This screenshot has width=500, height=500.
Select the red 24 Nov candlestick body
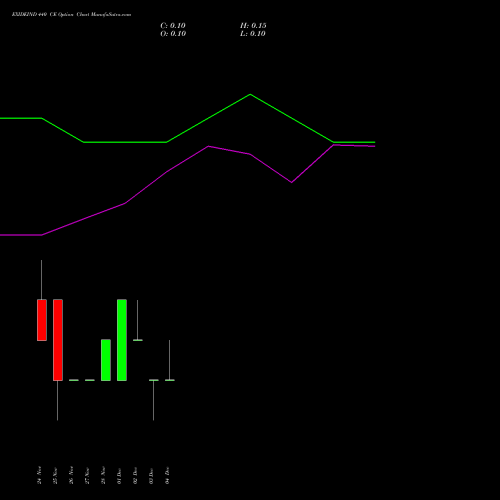click(x=42, y=320)
